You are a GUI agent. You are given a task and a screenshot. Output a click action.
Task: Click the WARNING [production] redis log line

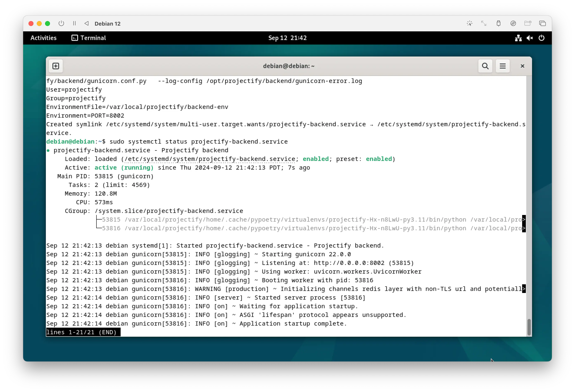pos(286,289)
